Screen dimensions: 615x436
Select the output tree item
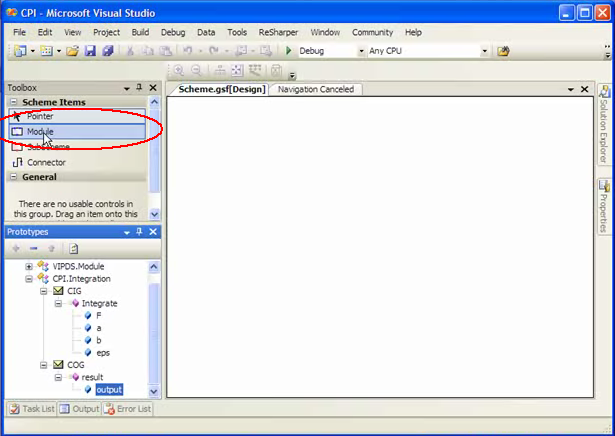109,390
